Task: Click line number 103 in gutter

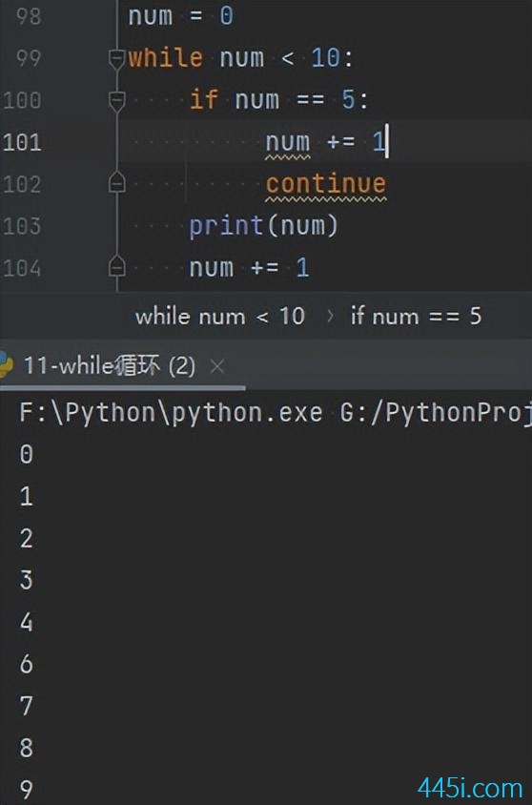Action: pos(22,226)
